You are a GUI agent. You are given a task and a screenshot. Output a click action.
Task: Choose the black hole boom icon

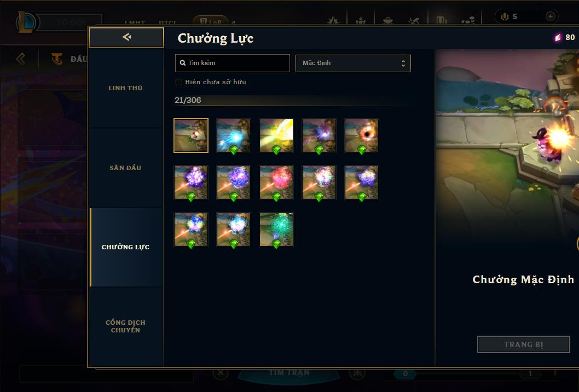pyautogui.click(x=362, y=136)
